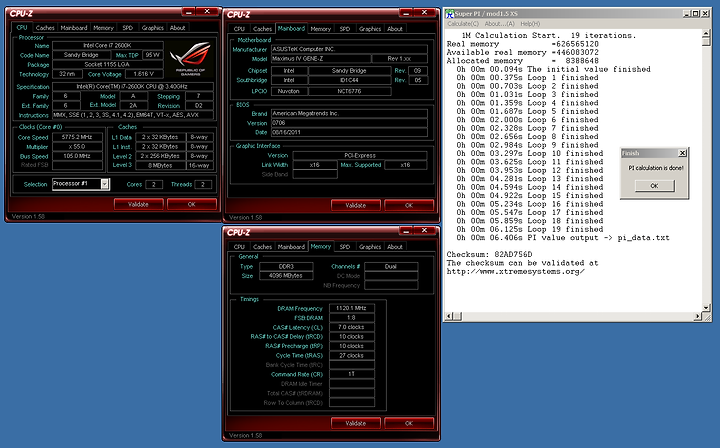Close the Finish dialog with X
The image size is (720, 448).
(x=682, y=153)
